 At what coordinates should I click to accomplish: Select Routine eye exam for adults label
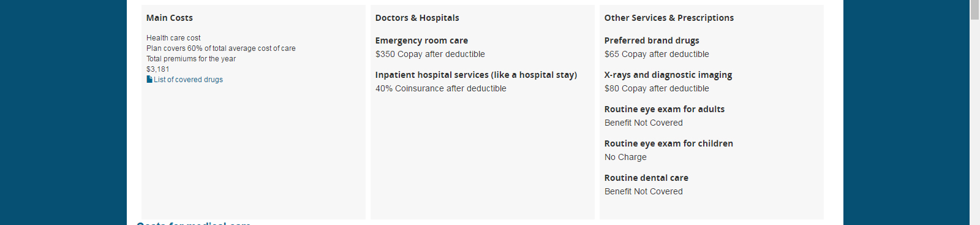(665, 109)
